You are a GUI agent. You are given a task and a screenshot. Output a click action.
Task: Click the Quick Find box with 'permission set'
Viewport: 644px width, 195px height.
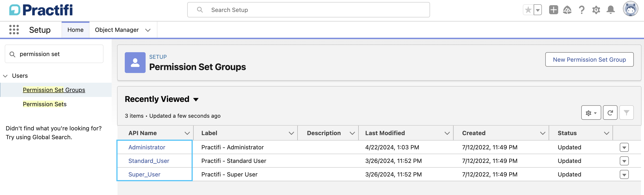tap(54, 54)
